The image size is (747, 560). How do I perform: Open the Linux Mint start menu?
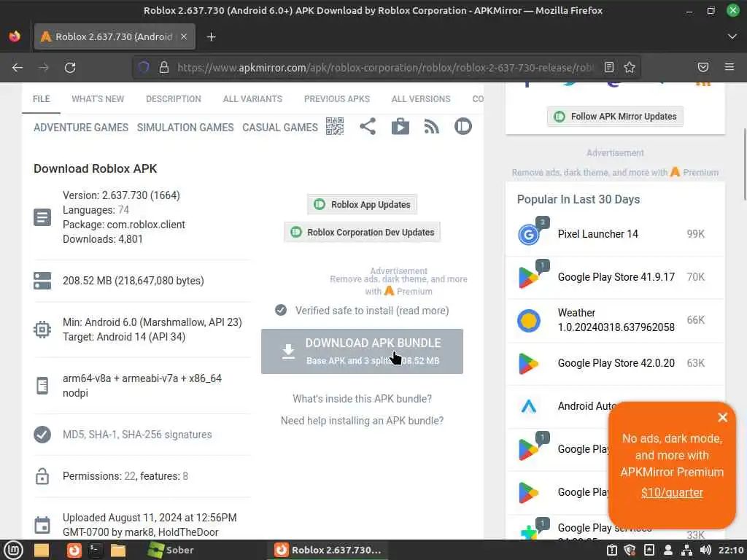[13, 550]
